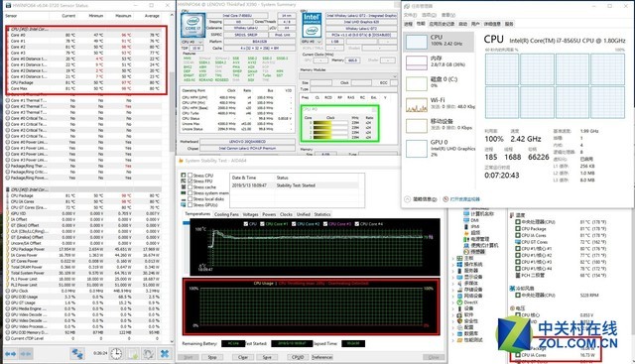Click the HWiNFO settings gear icon
Screen dimensions: 635x364
(x=148, y=353)
